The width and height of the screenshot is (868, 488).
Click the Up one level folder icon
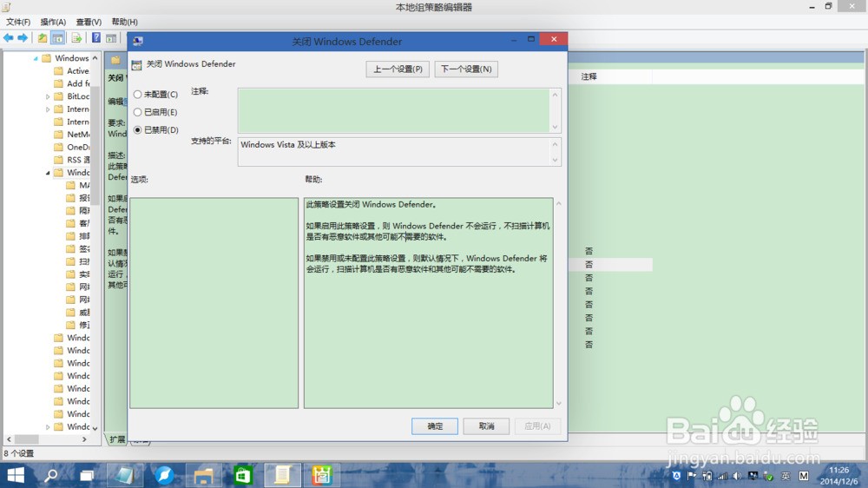click(42, 38)
